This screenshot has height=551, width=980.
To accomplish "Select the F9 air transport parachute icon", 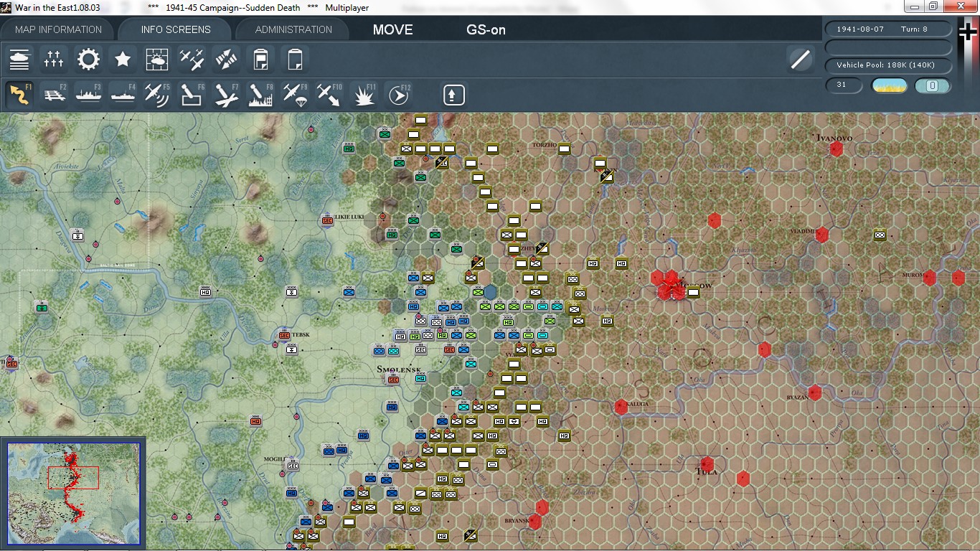I will (x=295, y=95).
